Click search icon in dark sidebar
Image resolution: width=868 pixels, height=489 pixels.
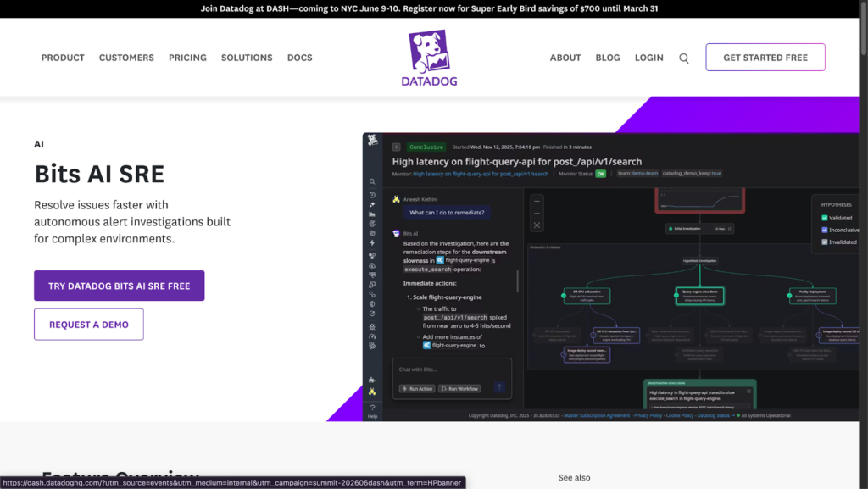(372, 181)
